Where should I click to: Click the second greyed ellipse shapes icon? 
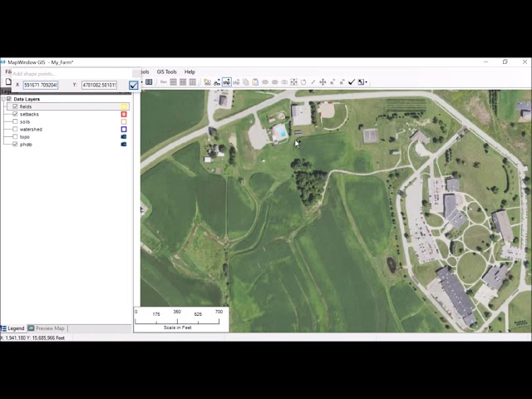[275, 82]
